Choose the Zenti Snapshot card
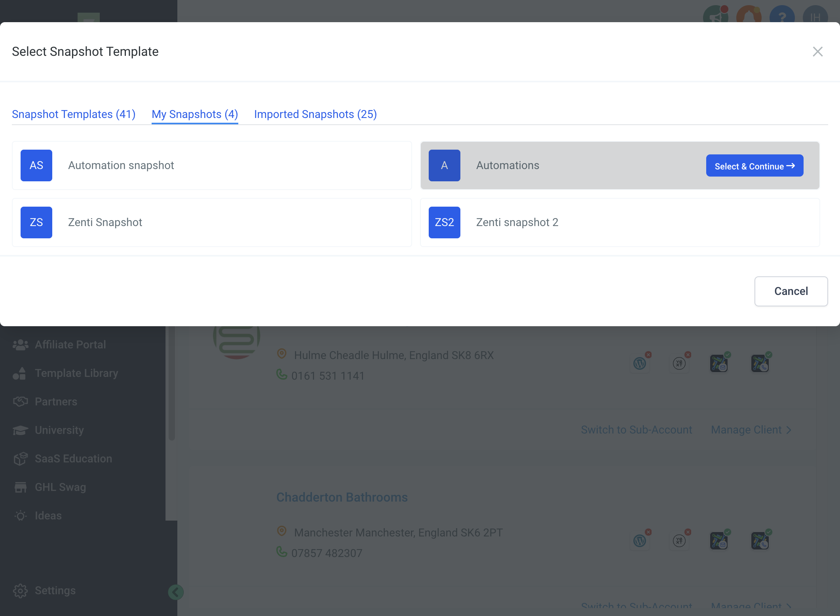Image resolution: width=840 pixels, height=616 pixels. (x=212, y=222)
